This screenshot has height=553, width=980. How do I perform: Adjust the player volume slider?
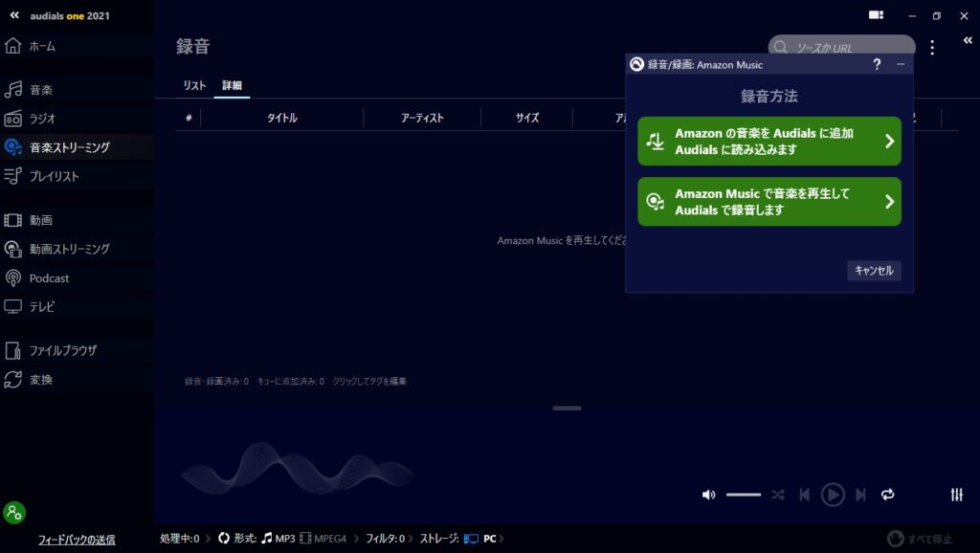tap(743, 495)
